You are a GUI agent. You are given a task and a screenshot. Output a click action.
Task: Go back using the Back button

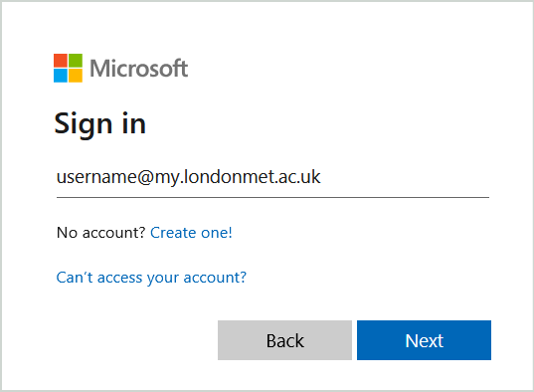click(x=284, y=340)
